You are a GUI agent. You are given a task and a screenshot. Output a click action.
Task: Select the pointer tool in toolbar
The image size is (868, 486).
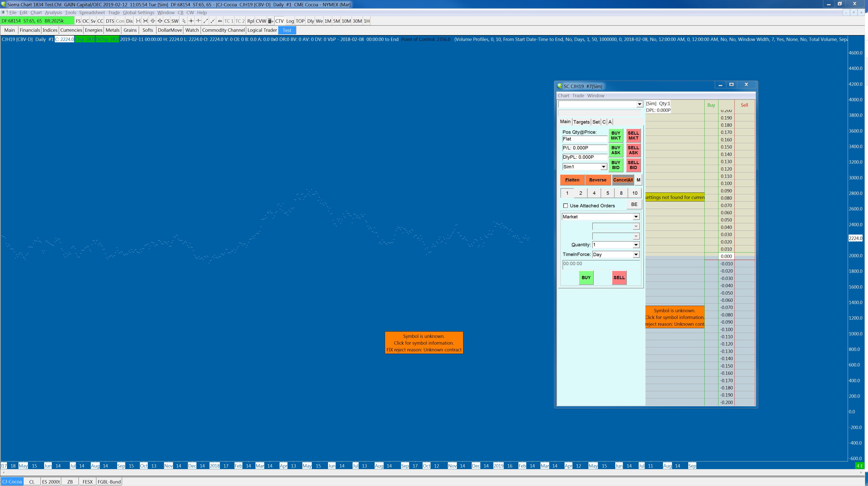(184, 21)
